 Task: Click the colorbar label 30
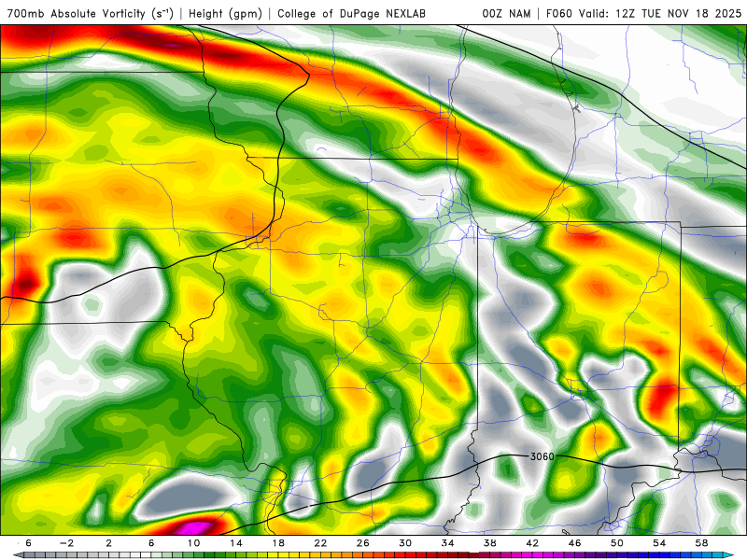pyautogui.click(x=405, y=543)
